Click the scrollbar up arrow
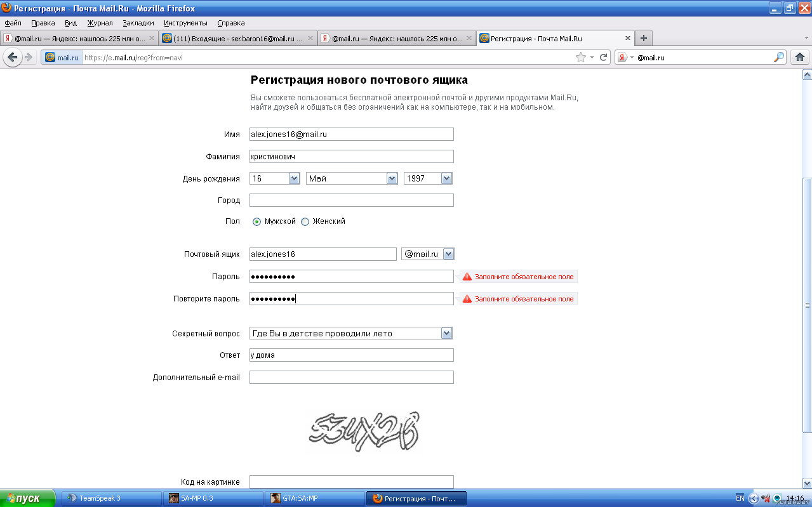Screen dimensions: 812x507 807,74
